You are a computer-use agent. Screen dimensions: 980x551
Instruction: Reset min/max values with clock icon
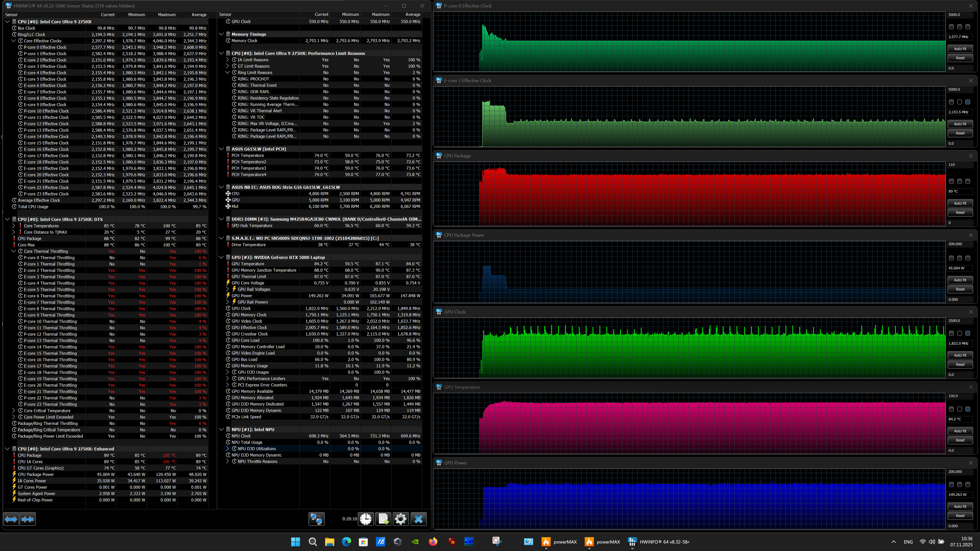(x=366, y=519)
